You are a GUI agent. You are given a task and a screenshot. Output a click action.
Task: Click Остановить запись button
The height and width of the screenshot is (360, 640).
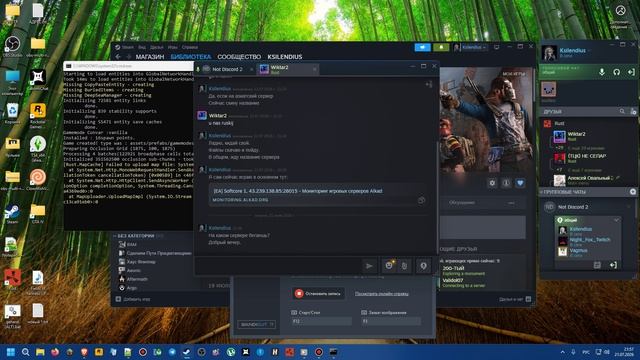(x=318, y=293)
